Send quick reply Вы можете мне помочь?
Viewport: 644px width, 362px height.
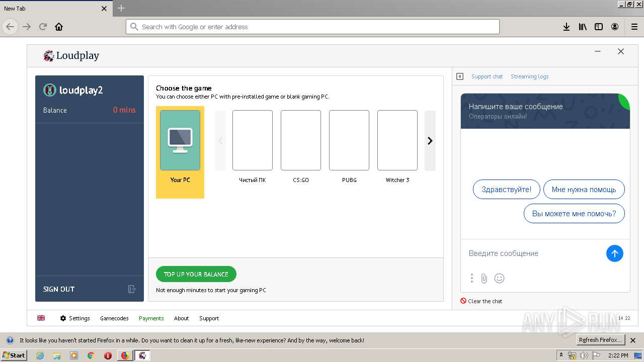pyautogui.click(x=574, y=214)
